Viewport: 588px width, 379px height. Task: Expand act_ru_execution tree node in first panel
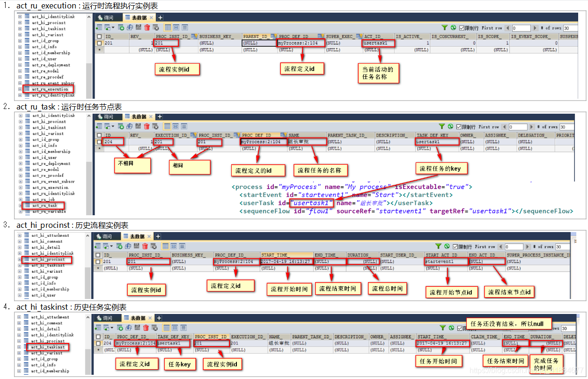(x=20, y=89)
